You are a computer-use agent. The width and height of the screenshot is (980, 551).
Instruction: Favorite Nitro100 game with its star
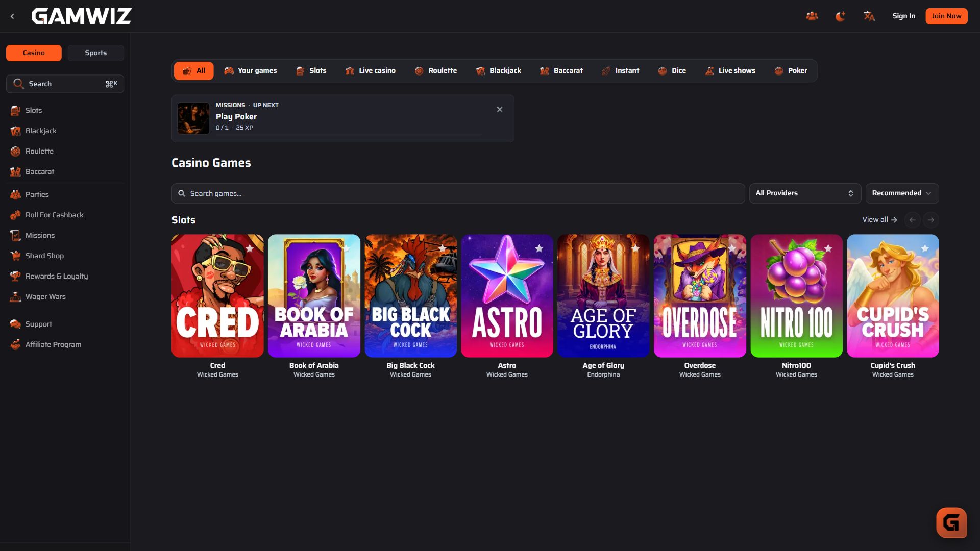[828, 248]
